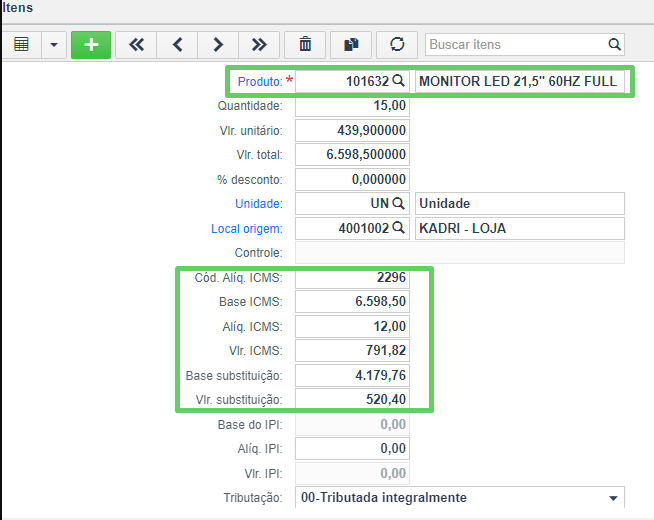Viewport: 654px width, 520px height.
Task: Go to previous item record
Action: coord(177,45)
